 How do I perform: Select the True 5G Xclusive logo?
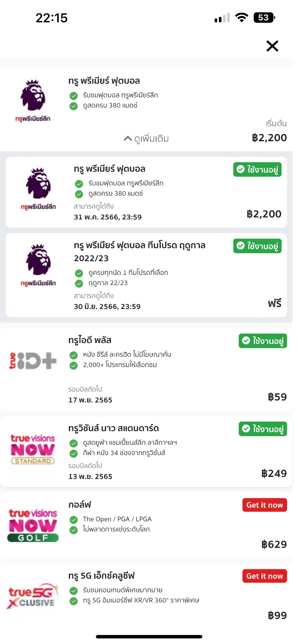(x=33, y=596)
